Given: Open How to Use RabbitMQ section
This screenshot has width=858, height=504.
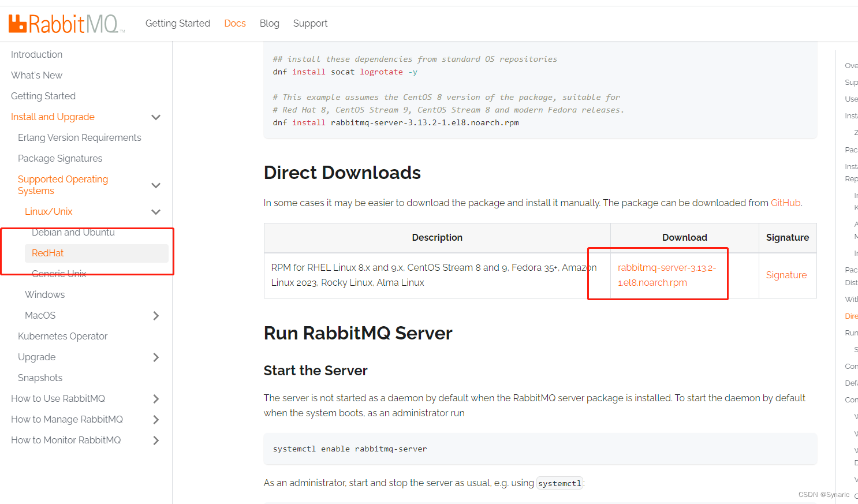Looking at the screenshot, I should pos(58,398).
